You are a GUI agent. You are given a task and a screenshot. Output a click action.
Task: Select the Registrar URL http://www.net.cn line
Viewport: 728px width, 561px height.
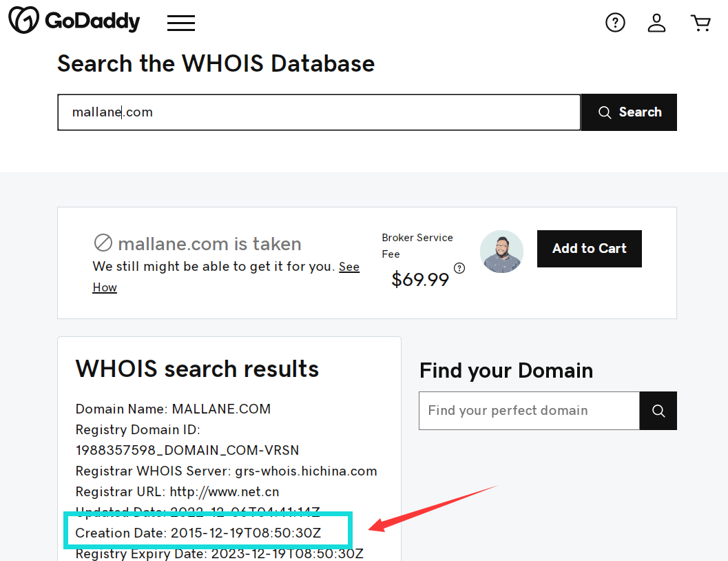[178, 492]
